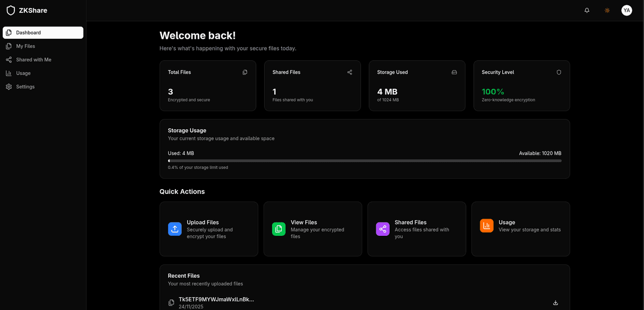The image size is (644, 310).
Task: Click the notifications bell icon
Action: tap(587, 10)
